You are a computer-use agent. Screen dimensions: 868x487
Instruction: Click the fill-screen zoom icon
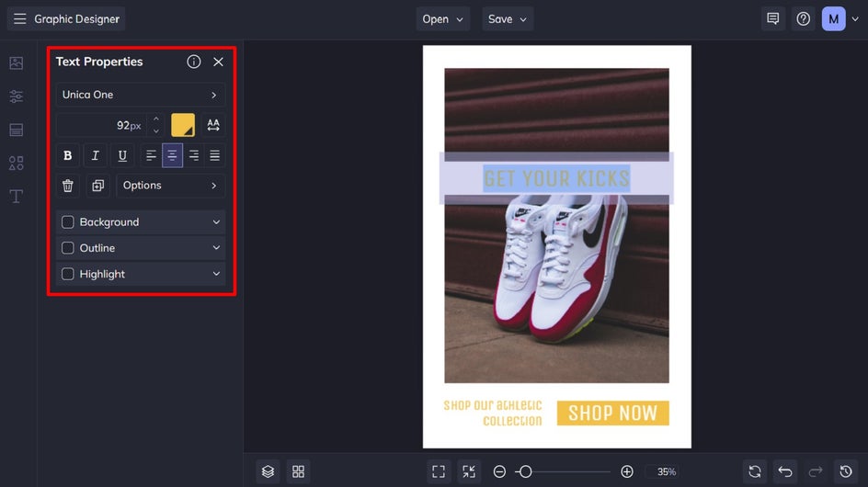pyautogui.click(x=469, y=471)
